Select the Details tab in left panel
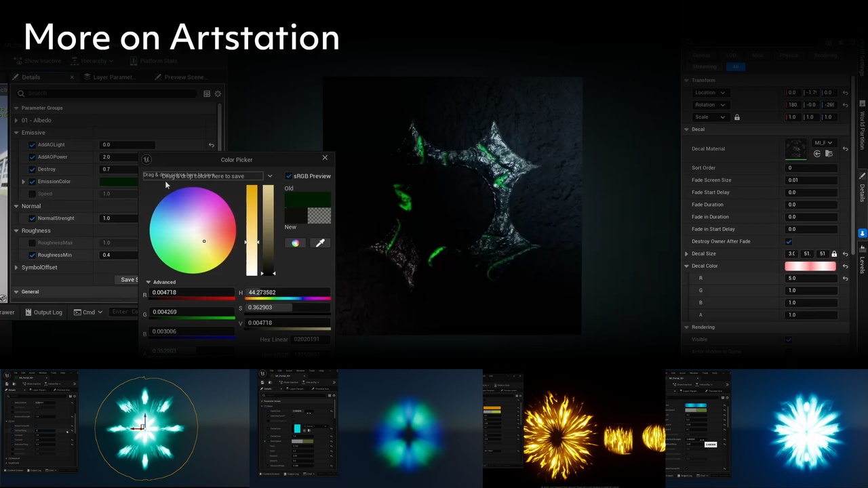Image resolution: width=868 pixels, height=488 pixels. pyautogui.click(x=31, y=77)
